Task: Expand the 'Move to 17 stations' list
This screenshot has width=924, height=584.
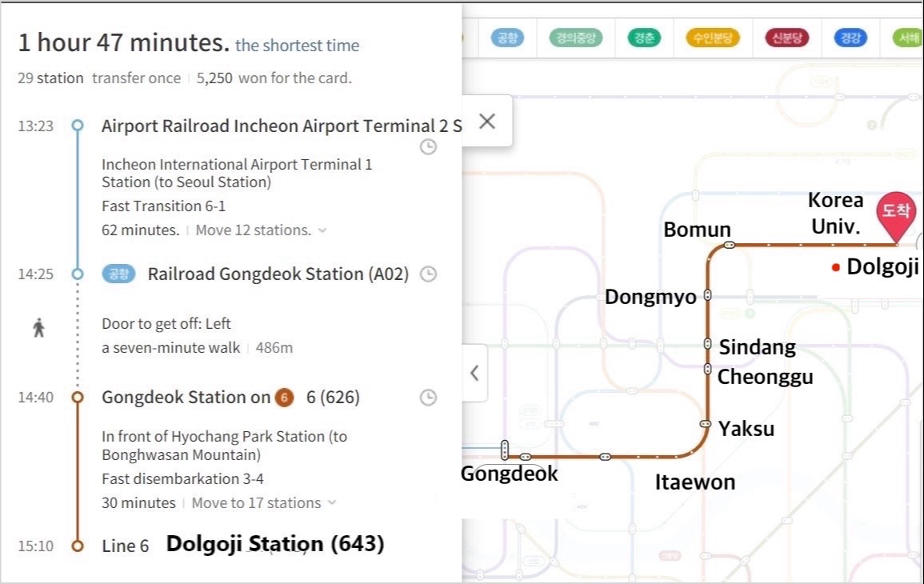Action: point(332,503)
